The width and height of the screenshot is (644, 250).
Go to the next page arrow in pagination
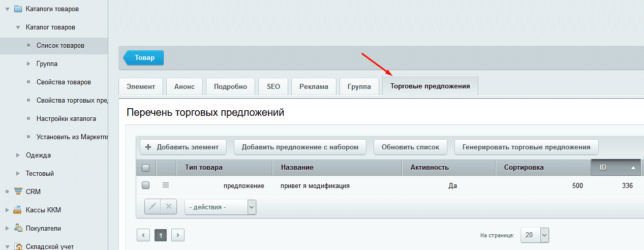point(177,235)
